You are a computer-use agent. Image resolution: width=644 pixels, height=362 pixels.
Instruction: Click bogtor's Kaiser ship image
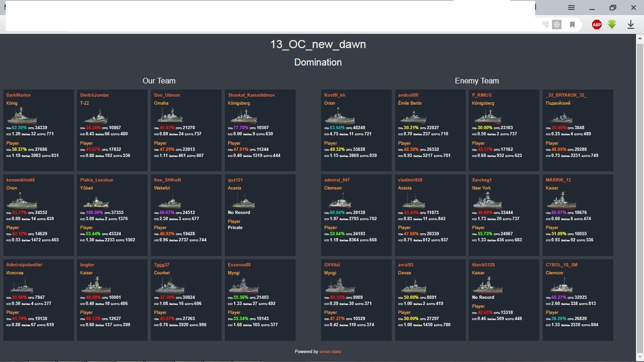coord(96,285)
